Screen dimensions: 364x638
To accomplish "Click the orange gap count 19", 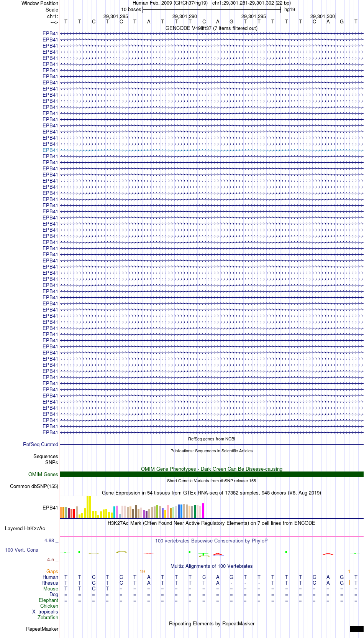I will click(x=142, y=571).
